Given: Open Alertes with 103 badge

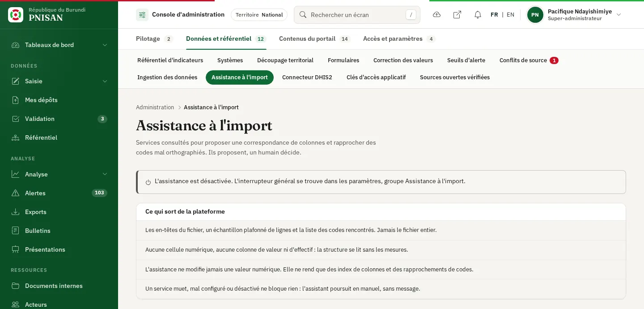Looking at the screenshot, I should [59, 193].
